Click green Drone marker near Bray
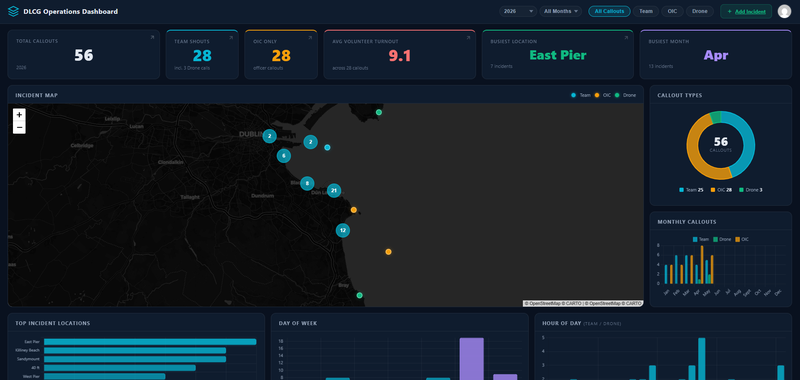The image size is (800, 380). 359,295
